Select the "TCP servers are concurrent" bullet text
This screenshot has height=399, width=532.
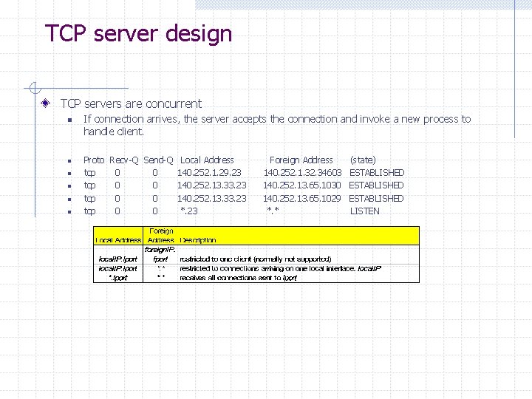131,103
